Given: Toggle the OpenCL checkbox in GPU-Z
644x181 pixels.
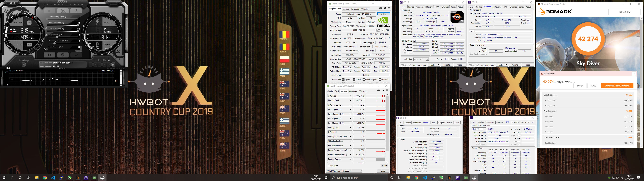Looking at the screenshot, I should 343,79.
